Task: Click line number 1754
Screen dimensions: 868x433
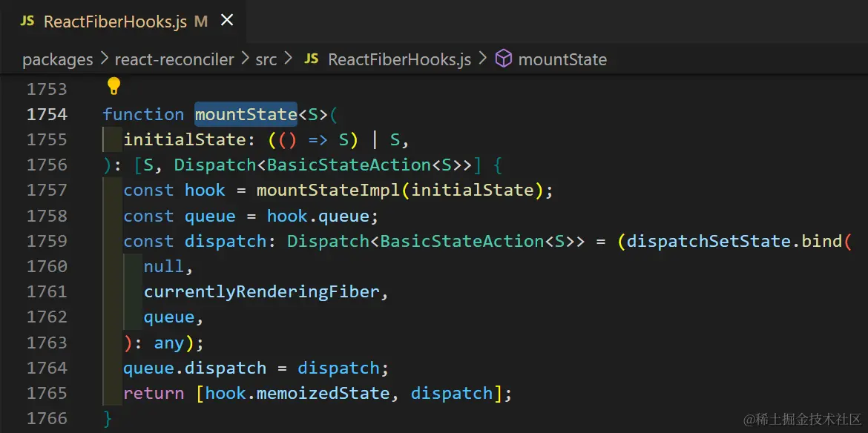Action: pos(47,114)
